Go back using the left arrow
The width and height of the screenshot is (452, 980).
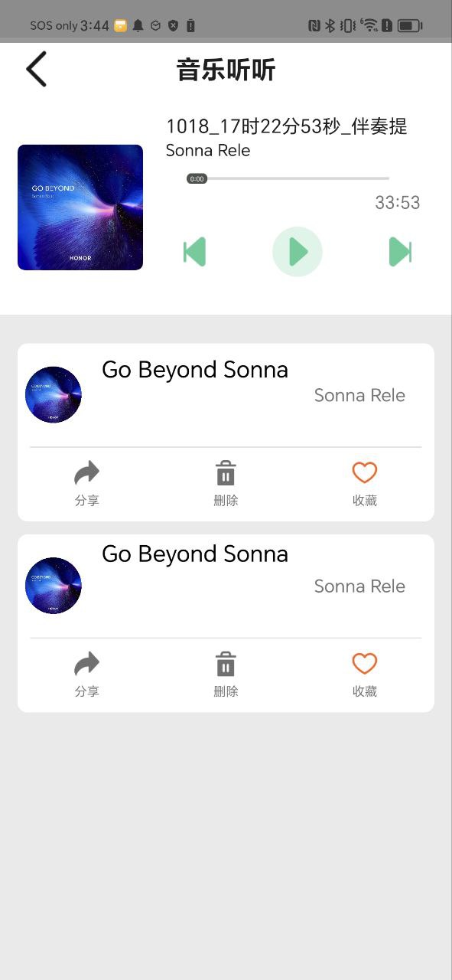(37, 69)
